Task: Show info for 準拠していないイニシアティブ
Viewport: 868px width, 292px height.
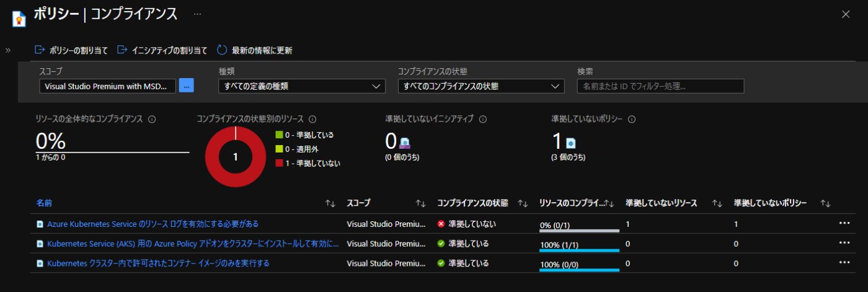Action: click(482, 119)
